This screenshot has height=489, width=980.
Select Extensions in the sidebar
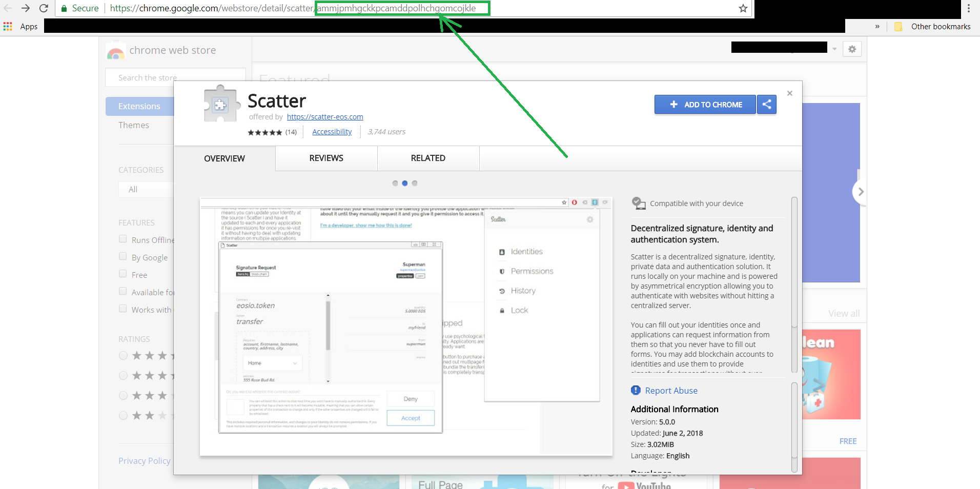click(139, 106)
